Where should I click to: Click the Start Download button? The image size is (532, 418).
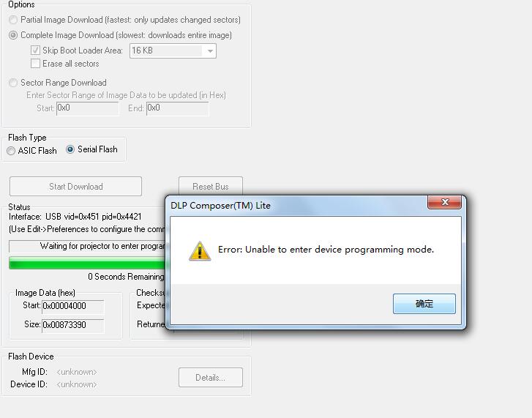coord(75,186)
